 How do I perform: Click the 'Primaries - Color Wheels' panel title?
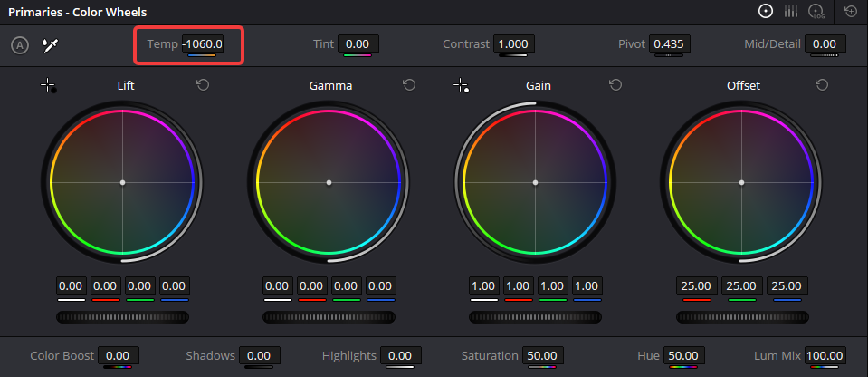[x=78, y=12]
